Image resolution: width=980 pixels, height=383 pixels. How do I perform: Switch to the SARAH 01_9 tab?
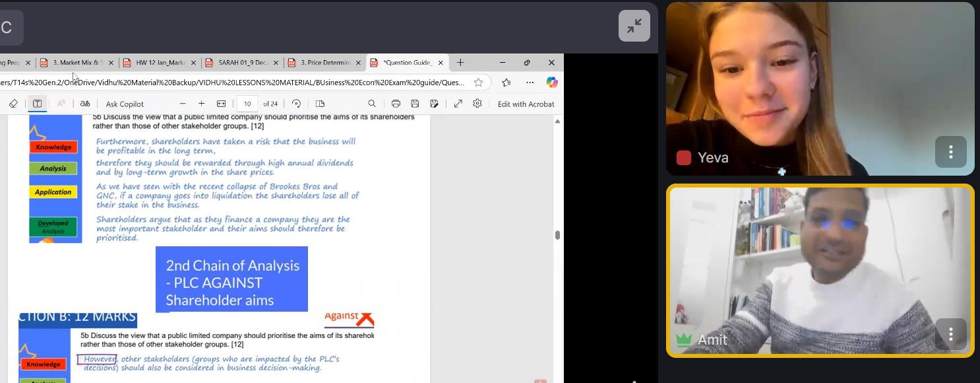coord(243,63)
